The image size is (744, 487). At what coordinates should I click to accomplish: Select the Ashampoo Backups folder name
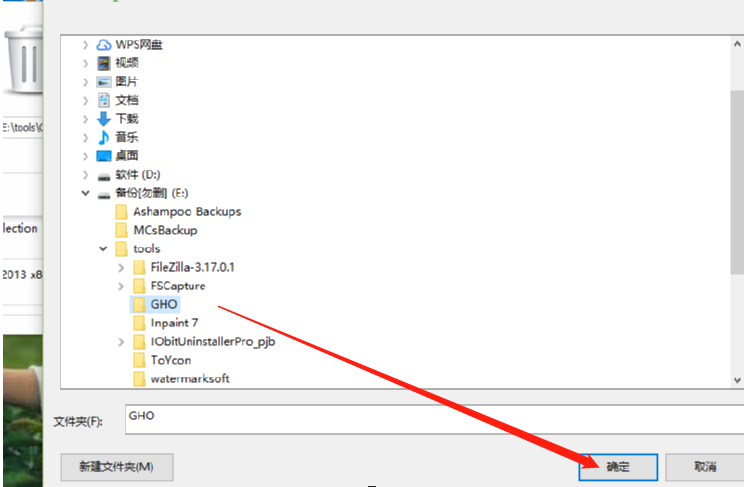click(x=187, y=212)
